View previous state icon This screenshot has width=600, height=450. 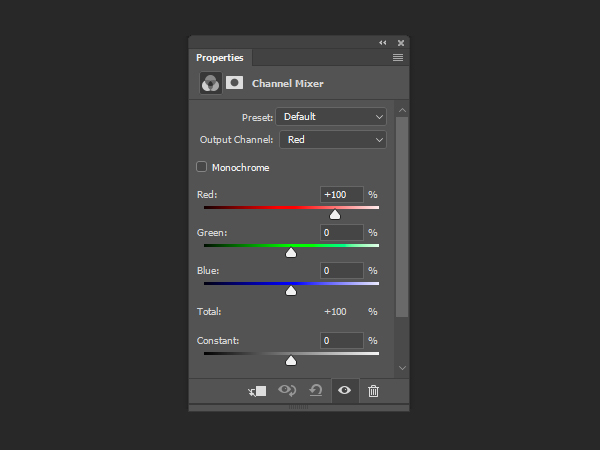pyautogui.click(x=287, y=391)
